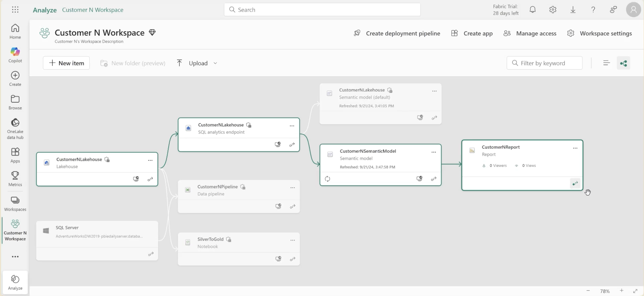Open more options for CustomerNReport

pos(575,148)
